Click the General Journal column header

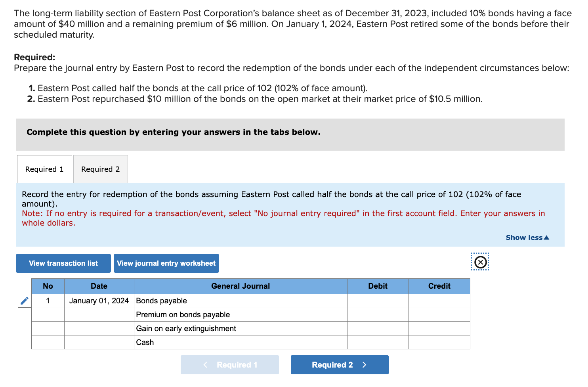point(240,286)
